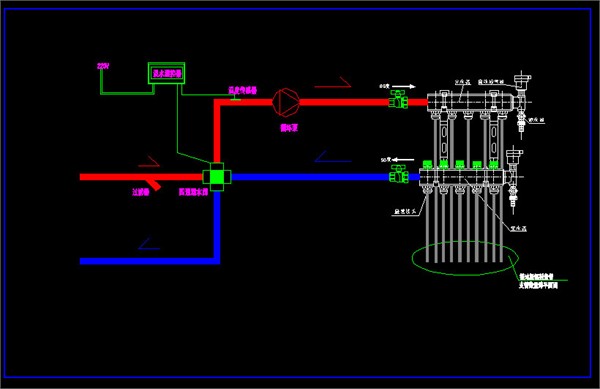The image size is (600, 389).
Task: Select the diagonal red filter stub
Action: [153, 183]
